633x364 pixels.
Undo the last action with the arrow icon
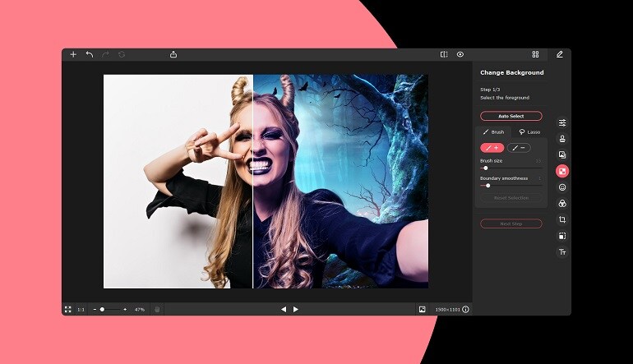[90, 54]
